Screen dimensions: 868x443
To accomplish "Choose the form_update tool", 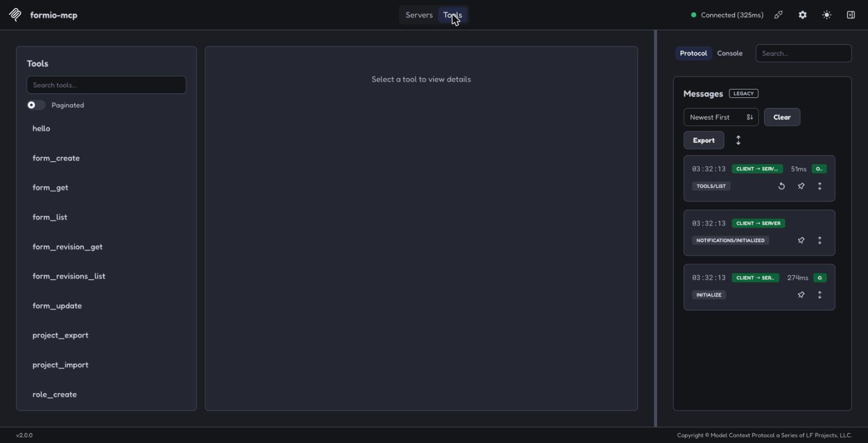I will [x=106, y=306].
